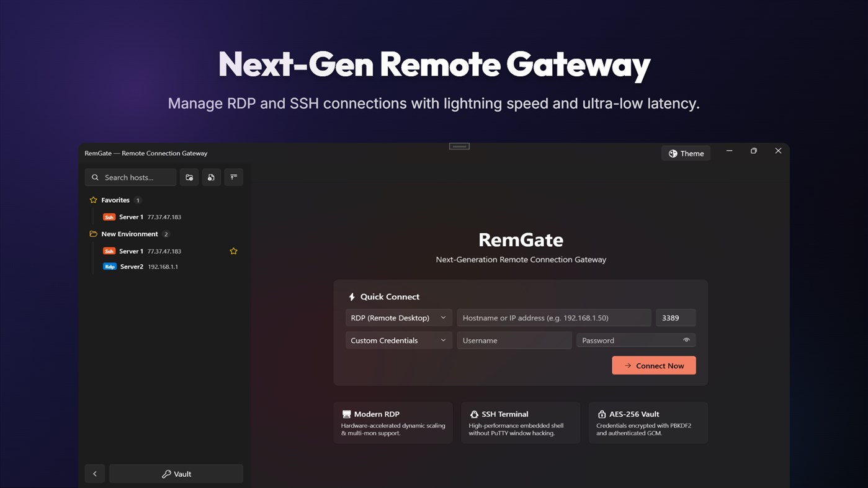Click the Hostname or IP address field
The width and height of the screenshot is (868, 488).
click(x=554, y=317)
